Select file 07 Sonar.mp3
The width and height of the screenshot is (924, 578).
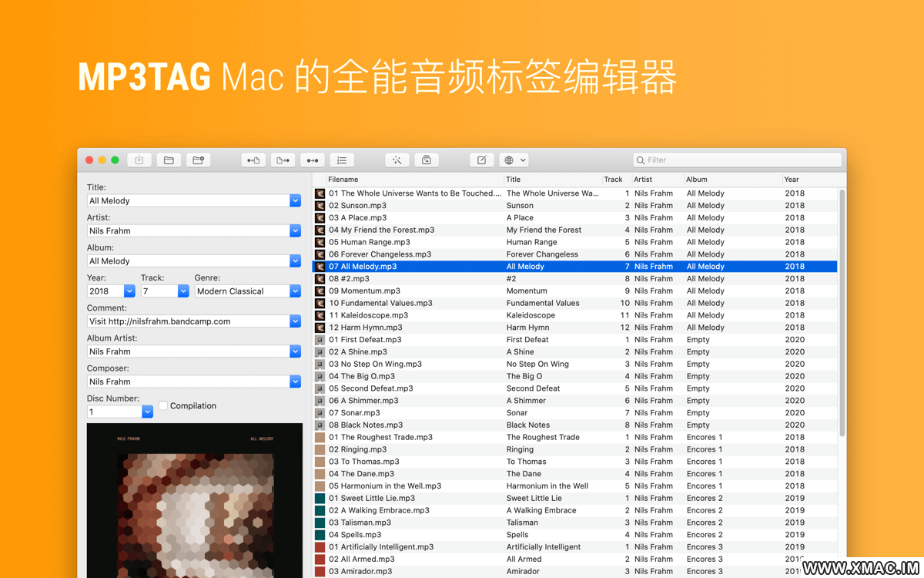(x=354, y=413)
